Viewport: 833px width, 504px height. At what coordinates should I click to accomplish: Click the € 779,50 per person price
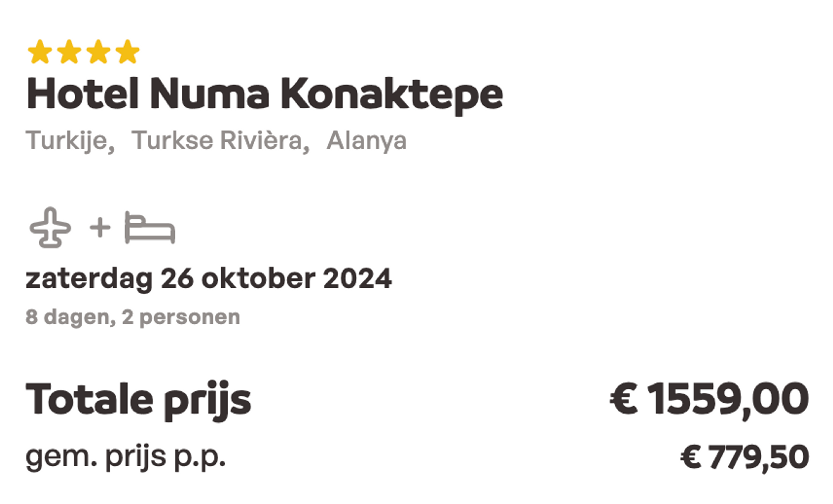click(x=744, y=457)
